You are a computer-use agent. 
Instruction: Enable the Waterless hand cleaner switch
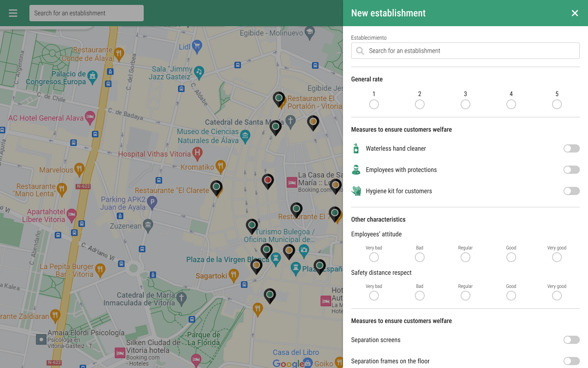(572, 148)
